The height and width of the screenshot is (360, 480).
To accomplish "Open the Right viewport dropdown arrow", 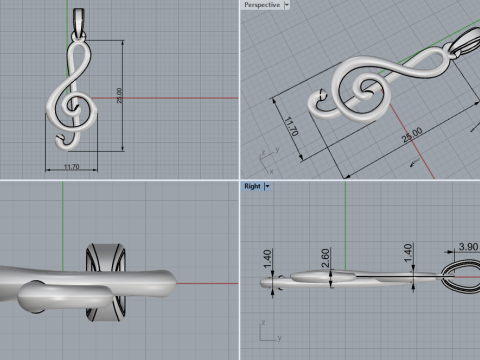I will coord(267,186).
